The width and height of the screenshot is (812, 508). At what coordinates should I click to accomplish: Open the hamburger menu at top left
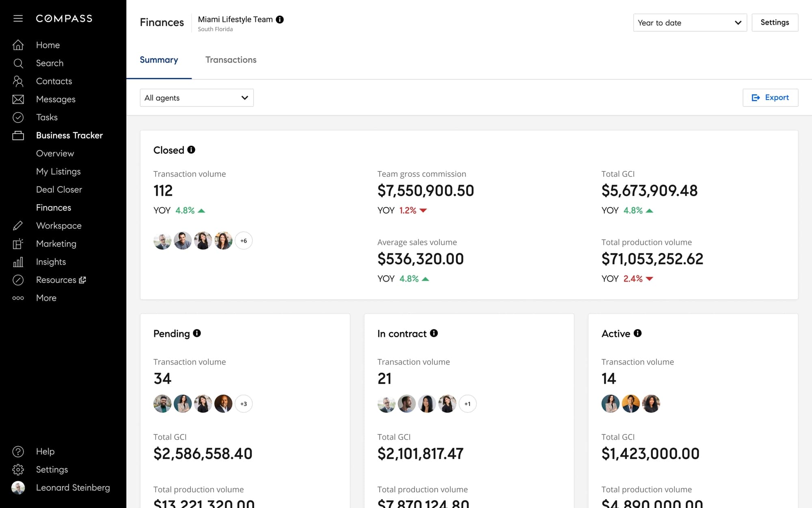(x=18, y=18)
